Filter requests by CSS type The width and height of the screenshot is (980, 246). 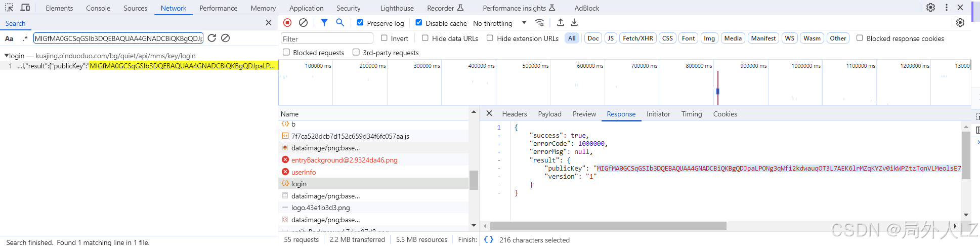[x=667, y=38]
